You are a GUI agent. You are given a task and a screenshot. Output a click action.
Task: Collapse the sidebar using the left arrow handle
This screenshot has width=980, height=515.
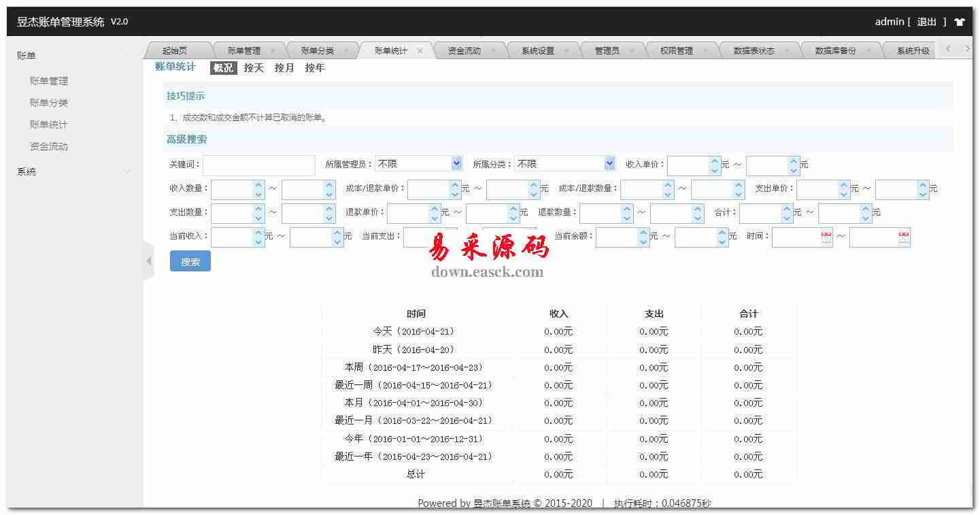coord(149,261)
